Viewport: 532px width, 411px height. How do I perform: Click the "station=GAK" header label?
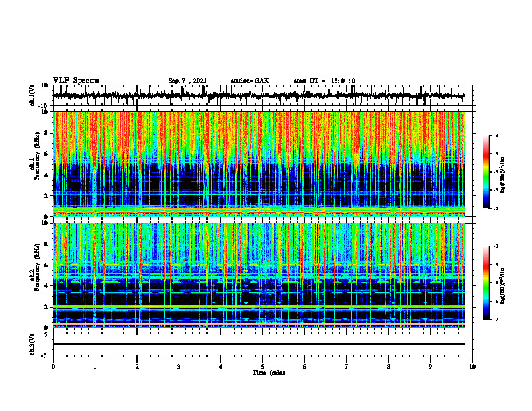tap(250, 81)
